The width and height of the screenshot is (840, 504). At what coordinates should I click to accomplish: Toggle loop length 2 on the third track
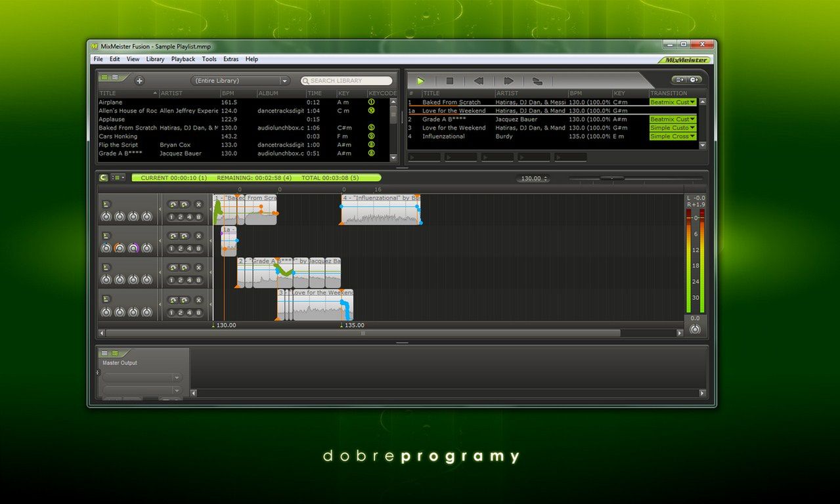pyautogui.click(x=181, y=280)
